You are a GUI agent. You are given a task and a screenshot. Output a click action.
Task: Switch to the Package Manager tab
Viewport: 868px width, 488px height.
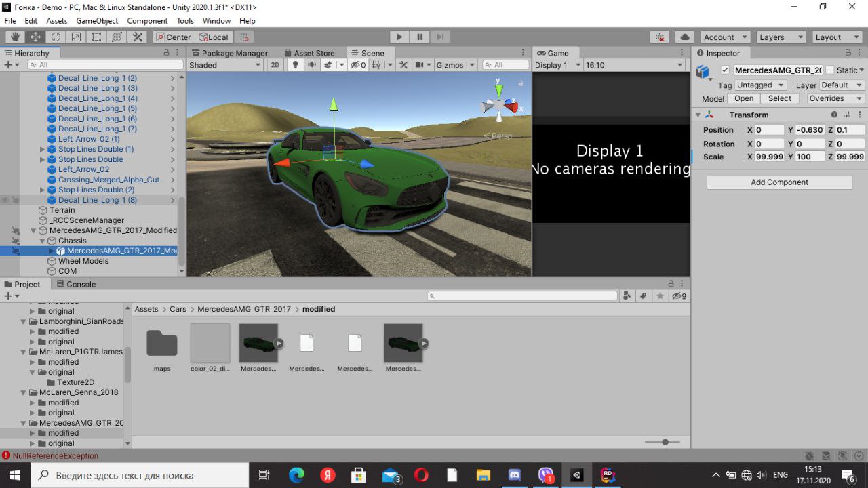coord(229,53)
